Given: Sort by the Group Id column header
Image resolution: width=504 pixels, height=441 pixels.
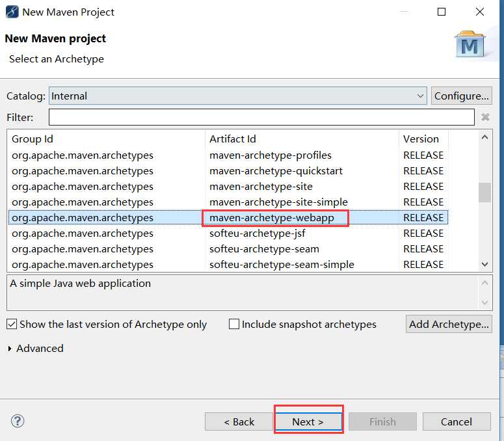Looking at the screenshot, I should pyautogui.click(x=106, y=139).
